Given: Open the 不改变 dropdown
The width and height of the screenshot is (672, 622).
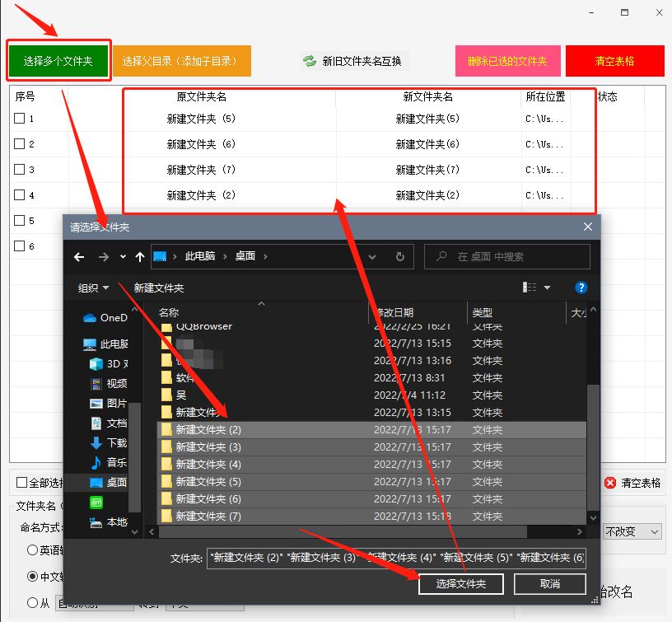Looking at the screenshot, I should click(632, 531).
